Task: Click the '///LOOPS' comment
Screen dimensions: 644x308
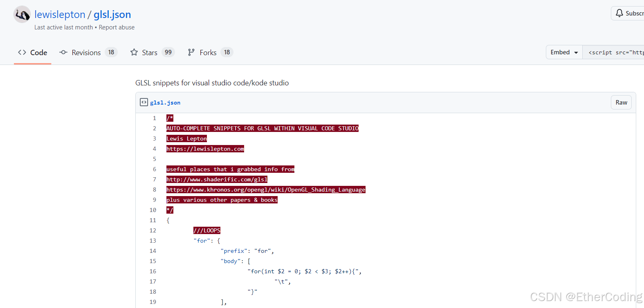Action: point(207,230)
